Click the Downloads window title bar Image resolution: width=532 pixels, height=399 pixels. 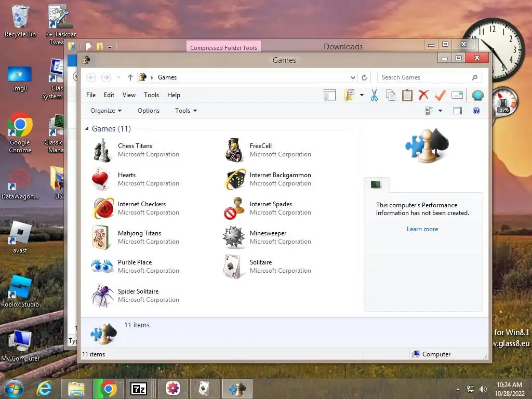343,46
